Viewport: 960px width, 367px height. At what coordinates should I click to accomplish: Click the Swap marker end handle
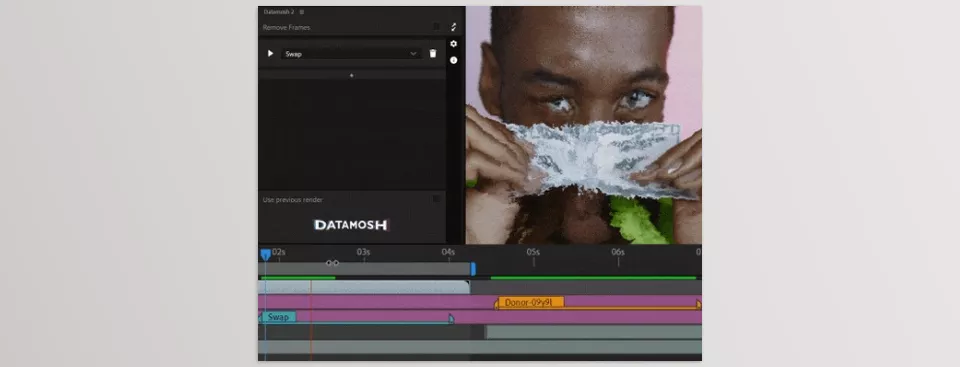point(451,318)
